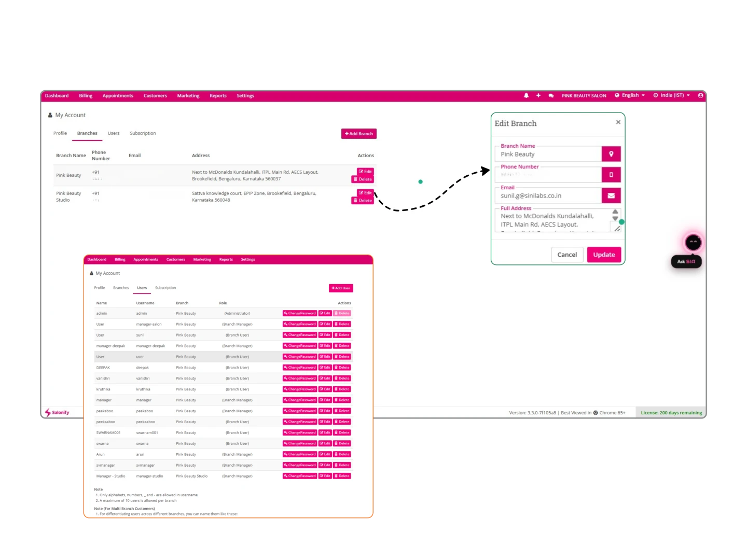Click into the Branch Name input field

coord(548,154)
